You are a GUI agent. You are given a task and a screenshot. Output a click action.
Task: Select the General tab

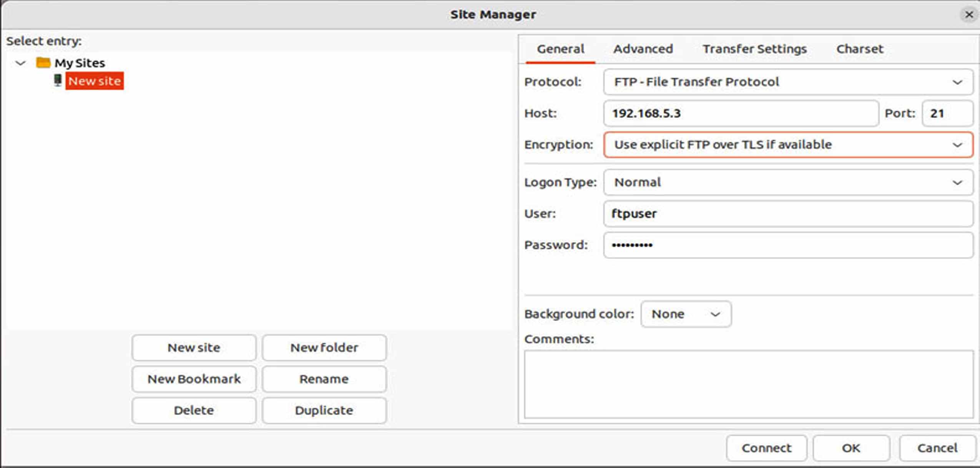click(560, 49)
